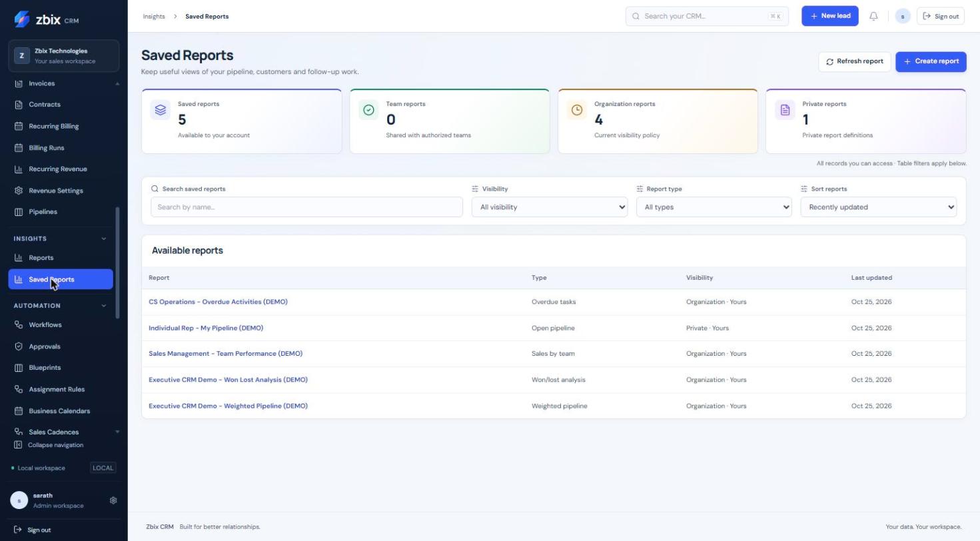Click the Saved reports layers icon

[161, 110]
